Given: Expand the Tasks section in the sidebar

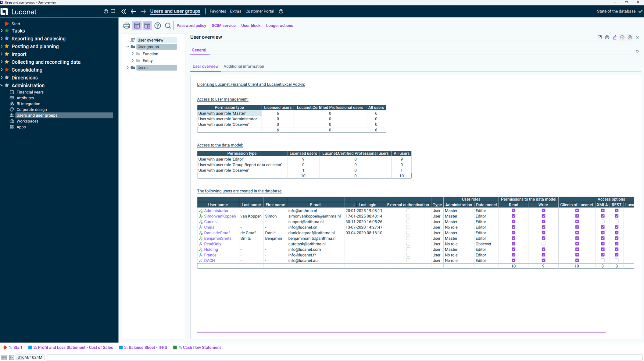Looking at the screenshot, I should (x=2, y=31).
